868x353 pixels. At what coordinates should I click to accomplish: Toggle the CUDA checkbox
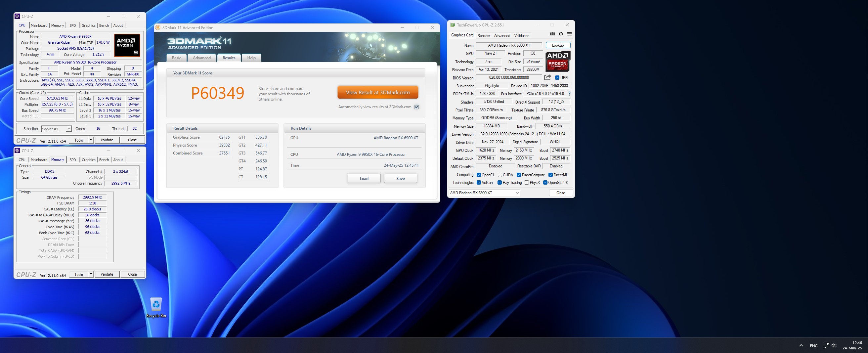point(500,175)
